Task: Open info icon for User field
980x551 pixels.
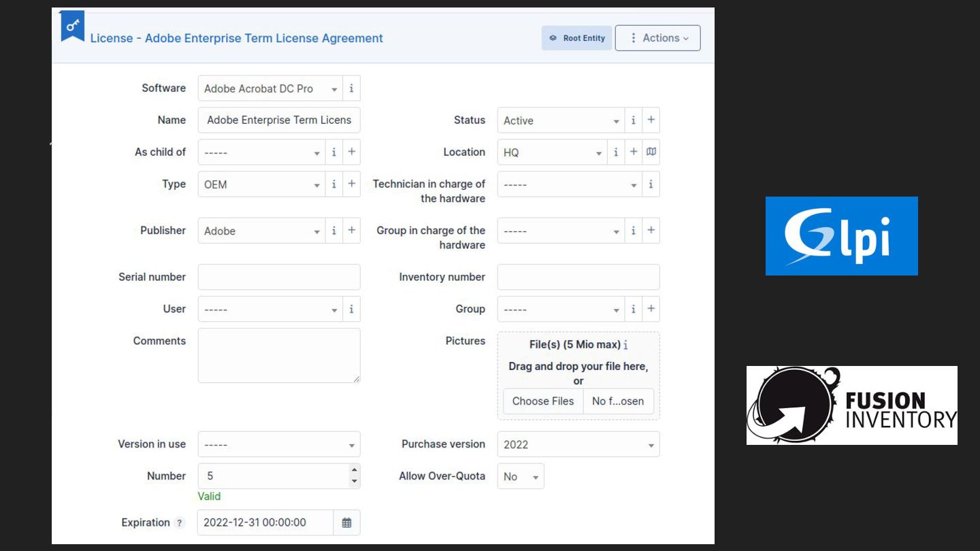Action: (x=351, y=309)
